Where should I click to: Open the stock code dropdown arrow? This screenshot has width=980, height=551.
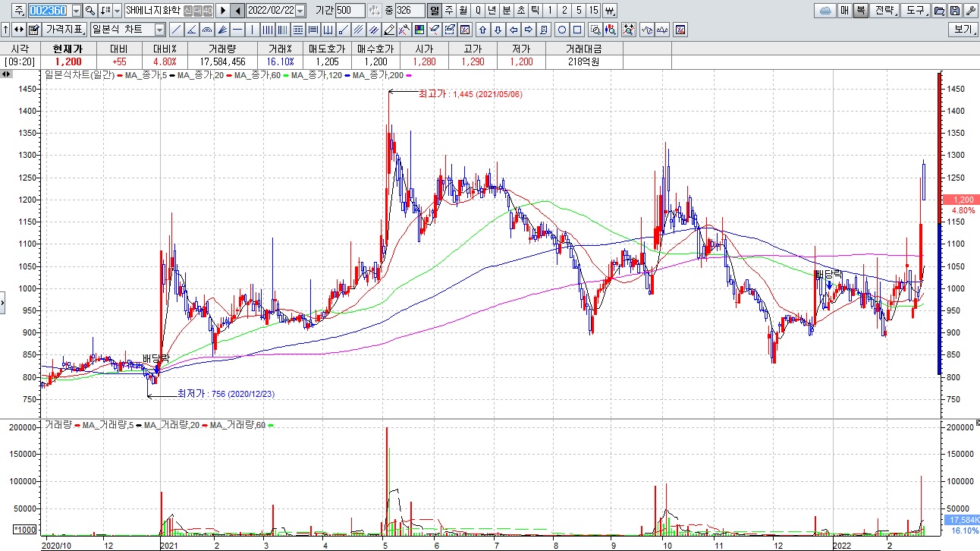tap(77, 11)
